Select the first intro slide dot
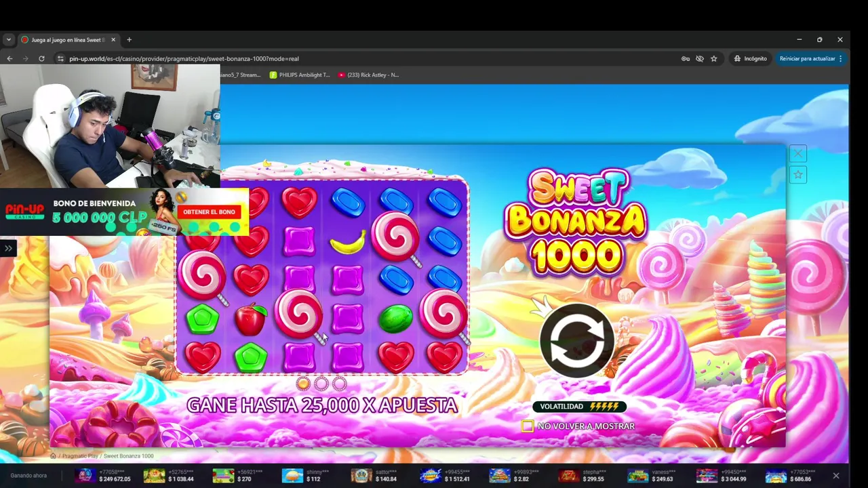 point(303,384)
